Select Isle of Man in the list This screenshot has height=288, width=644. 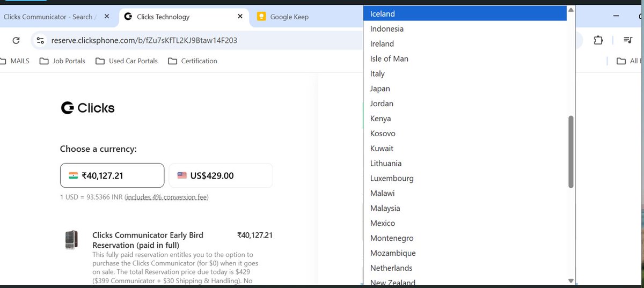[x=465, y=59]
